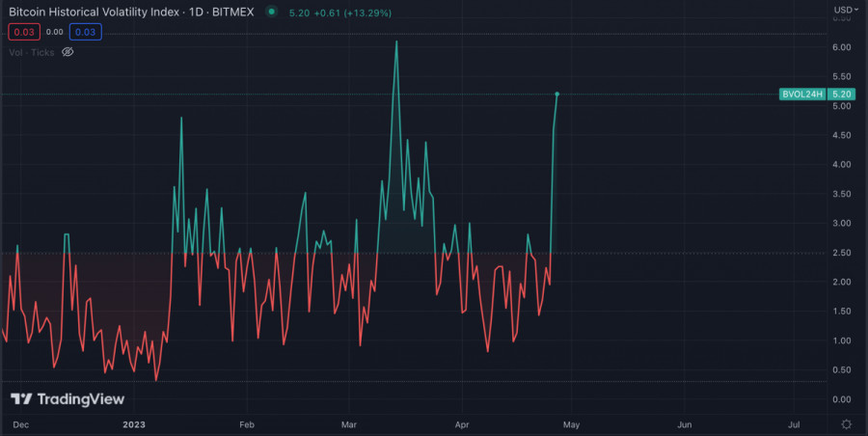Click the latest data point dot on chart

tap(557, 94)
